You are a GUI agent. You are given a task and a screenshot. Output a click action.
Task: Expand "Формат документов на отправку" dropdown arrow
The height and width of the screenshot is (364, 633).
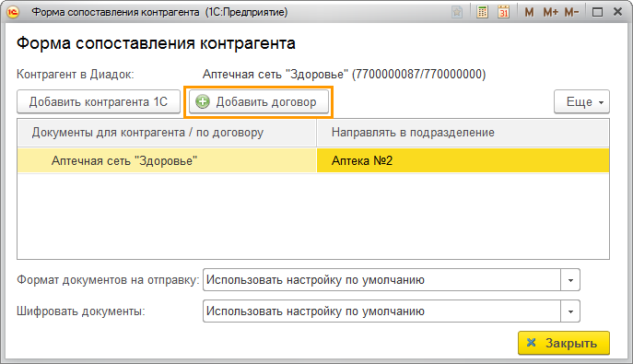tap(570, 280)
